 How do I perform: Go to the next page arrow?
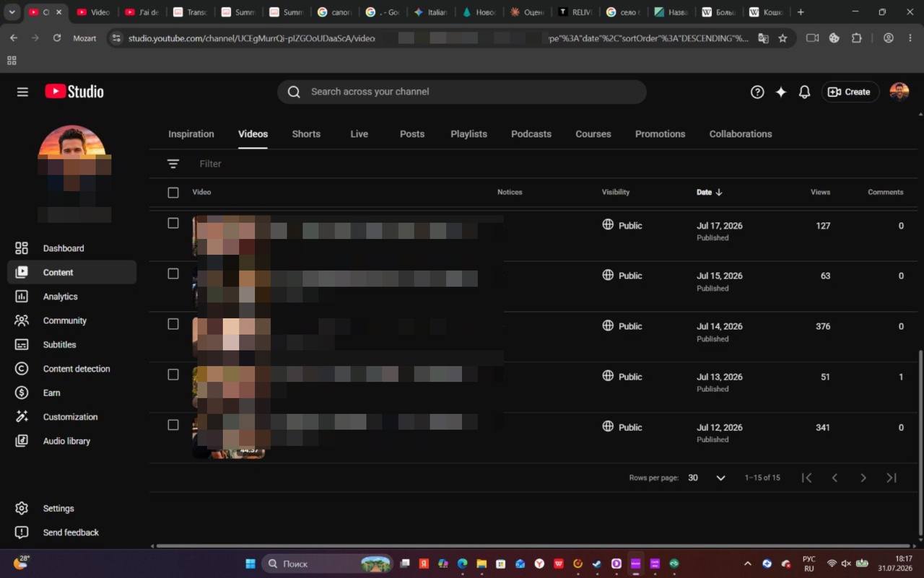click(x=863, y=478)
